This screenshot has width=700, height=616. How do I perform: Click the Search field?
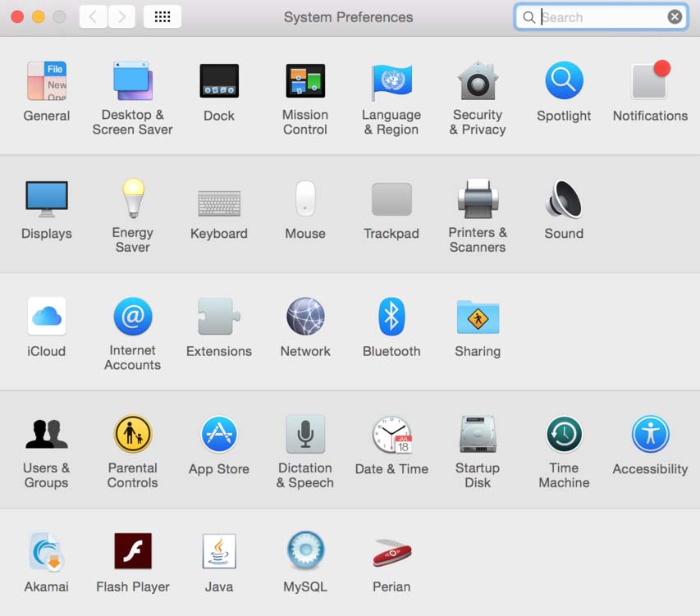tap(601, 17)
